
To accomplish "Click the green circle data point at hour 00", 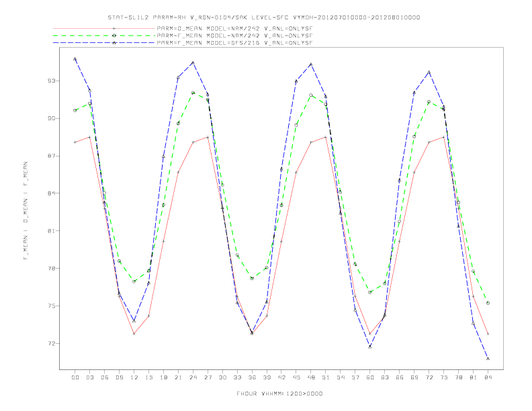I will [75, 111].
